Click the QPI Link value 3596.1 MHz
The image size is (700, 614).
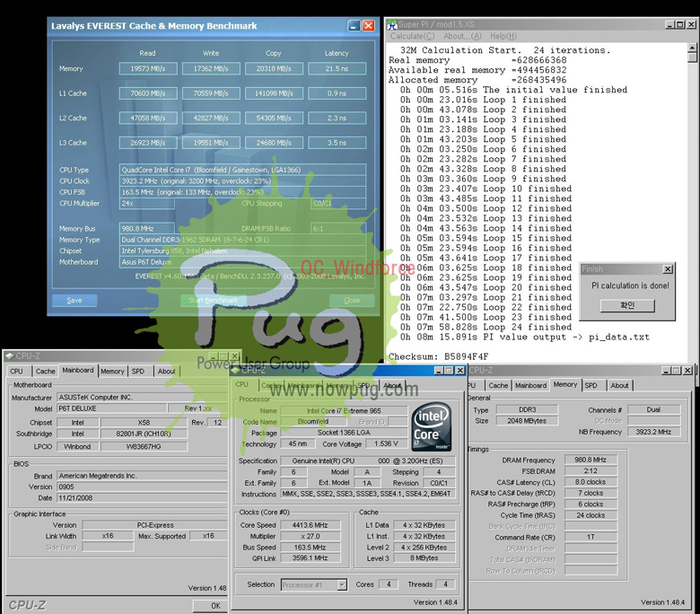coord(310,558)
